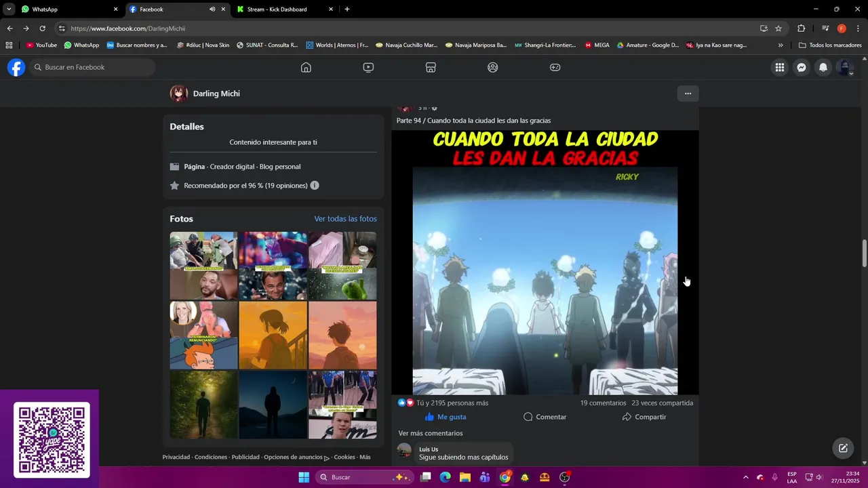Open the night silhouette photo
Screen dimensions: 868x488
point(273,405)
